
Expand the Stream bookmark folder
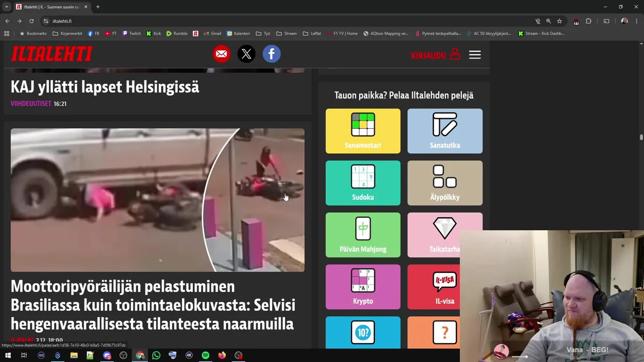(x=286, y=34)
